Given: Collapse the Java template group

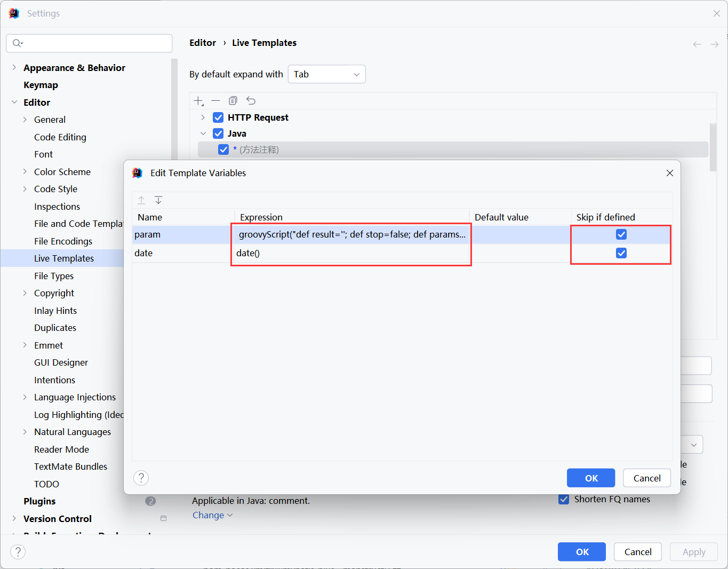Looking at the screenshot, I should pos(203,133).
